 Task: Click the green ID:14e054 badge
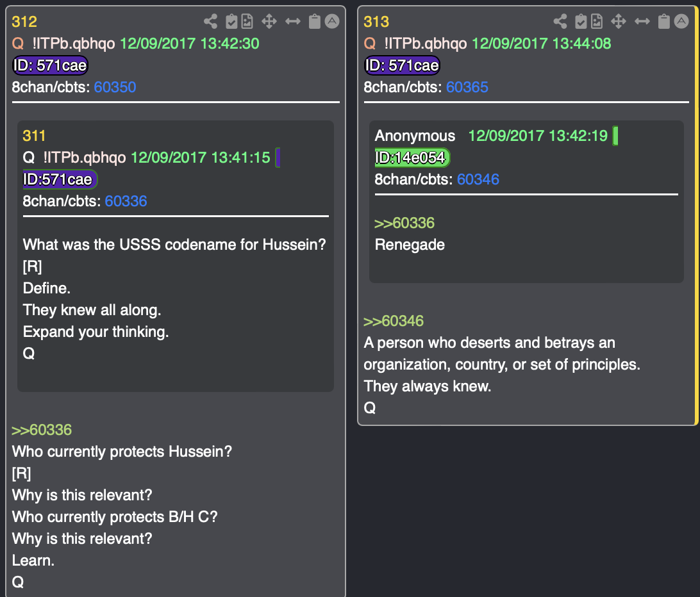(x=413, y=158)
